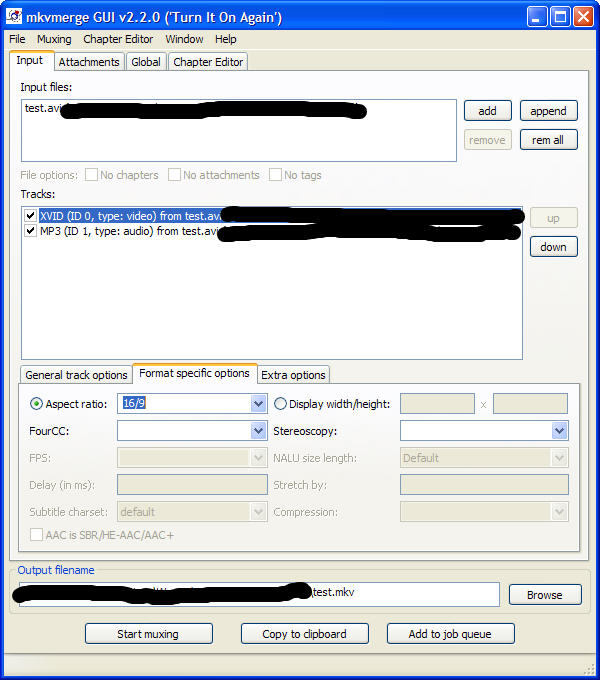Uncheck the XVID video track checkbox
This screenshot has height=680, width=600.
click(30, 216)
